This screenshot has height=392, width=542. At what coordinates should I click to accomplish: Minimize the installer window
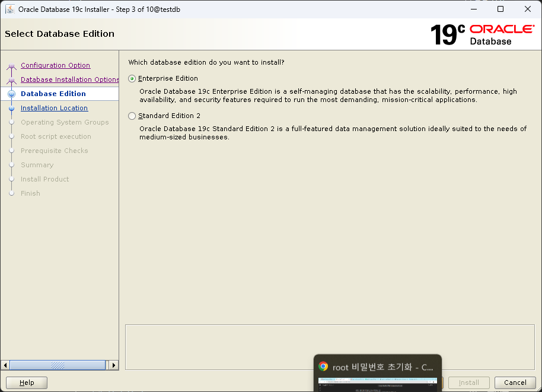point(474,9)
